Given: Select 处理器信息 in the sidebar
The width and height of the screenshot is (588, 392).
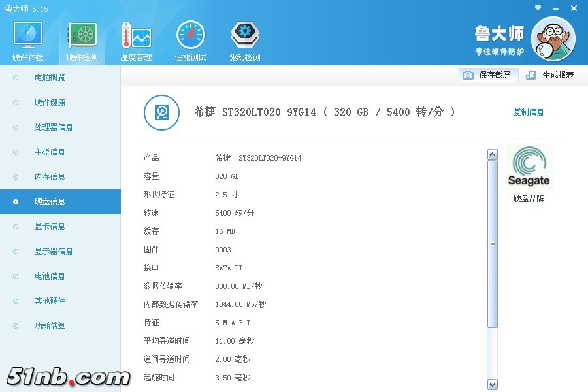Looking at the screenshot, I should pyautogui.click(x=54, y=127).
